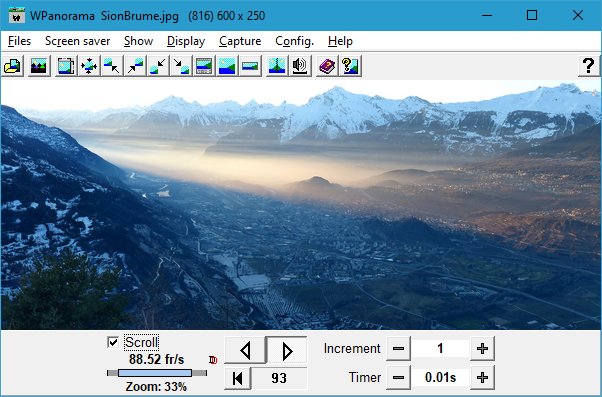The image size is (602, 397).
Task: Click the question mark over image icon
Action: pyautogui.click(x=350, y=66)
